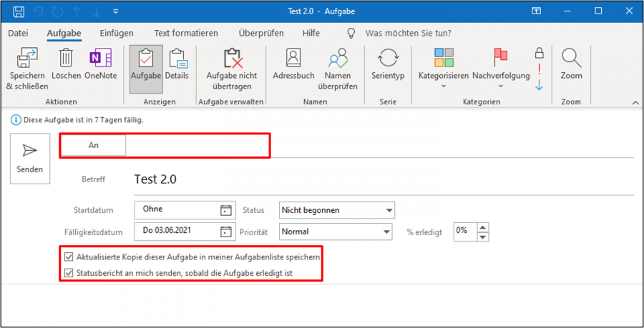Click Aufgabe nicht übertragen
This screenshot has width=644, height=328.
232,69
